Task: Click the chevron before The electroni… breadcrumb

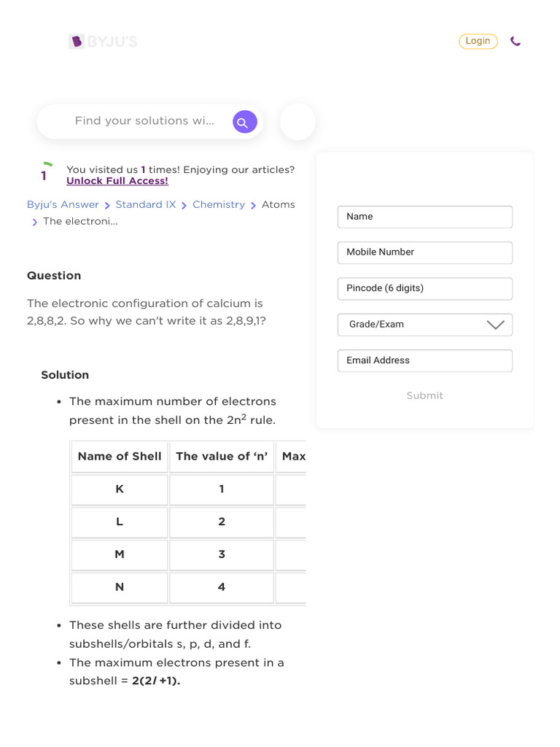Action: (x=34, y=222)
